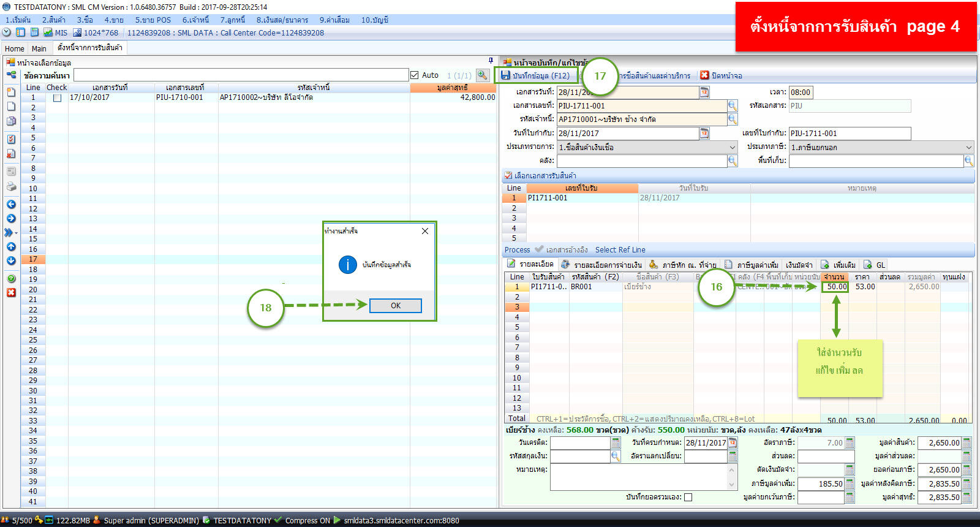Open calendar picker for document date
Screen dimensions: 980x527
(x=704, y=92)
